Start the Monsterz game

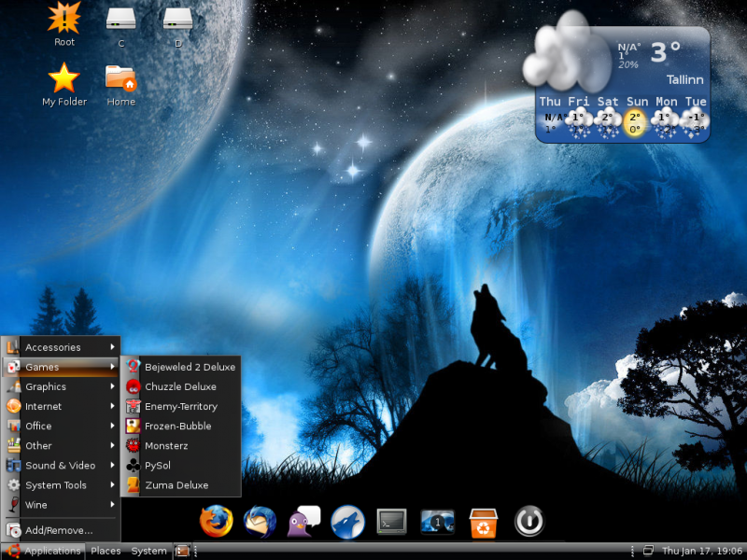[181, 446]
